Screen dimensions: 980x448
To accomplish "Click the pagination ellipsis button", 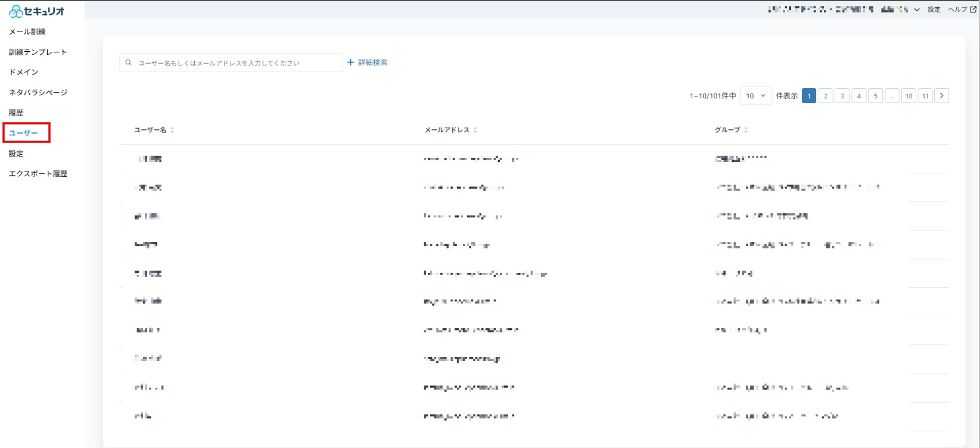I will tap(892, 95).
